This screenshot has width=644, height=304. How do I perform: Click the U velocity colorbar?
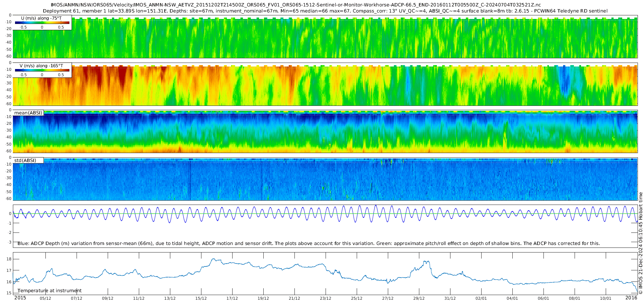pyautogui.click(x=42, y=23)
